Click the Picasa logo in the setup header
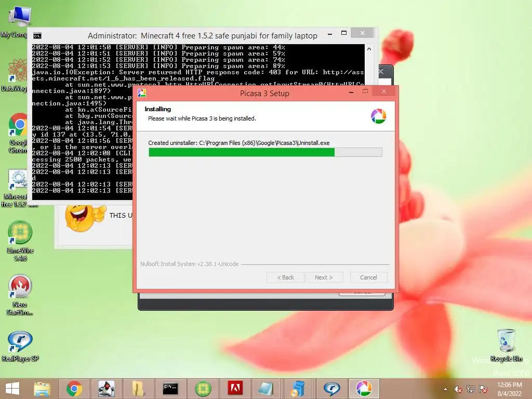Screen dimensions: 532x399 (x=378, y=116)
